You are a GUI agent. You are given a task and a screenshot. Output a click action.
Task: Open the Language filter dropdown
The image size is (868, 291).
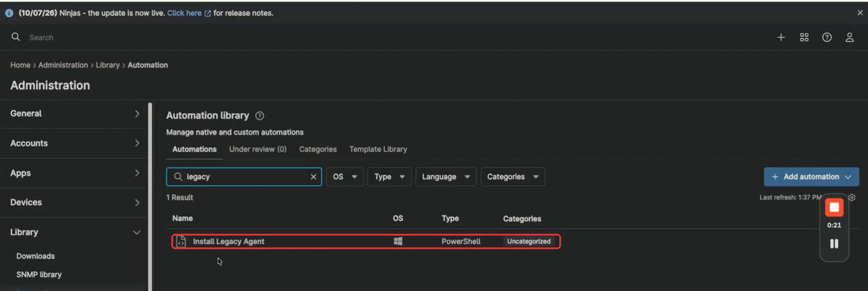click(446, 177)
